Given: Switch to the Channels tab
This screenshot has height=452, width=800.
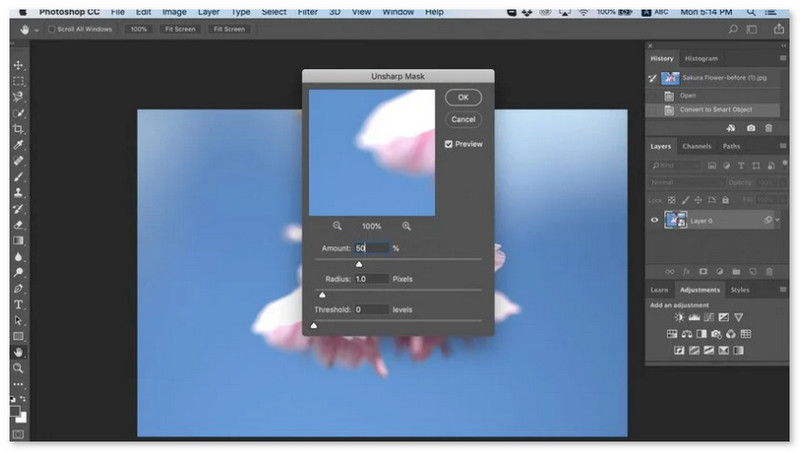Looking at the screenshot, I should click(697, 146).
